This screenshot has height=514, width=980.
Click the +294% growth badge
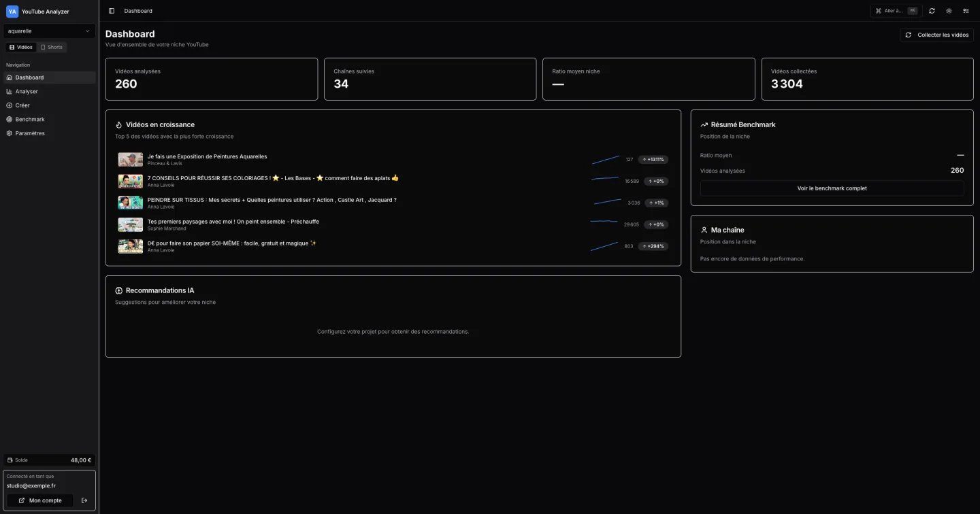coord(653,246)
